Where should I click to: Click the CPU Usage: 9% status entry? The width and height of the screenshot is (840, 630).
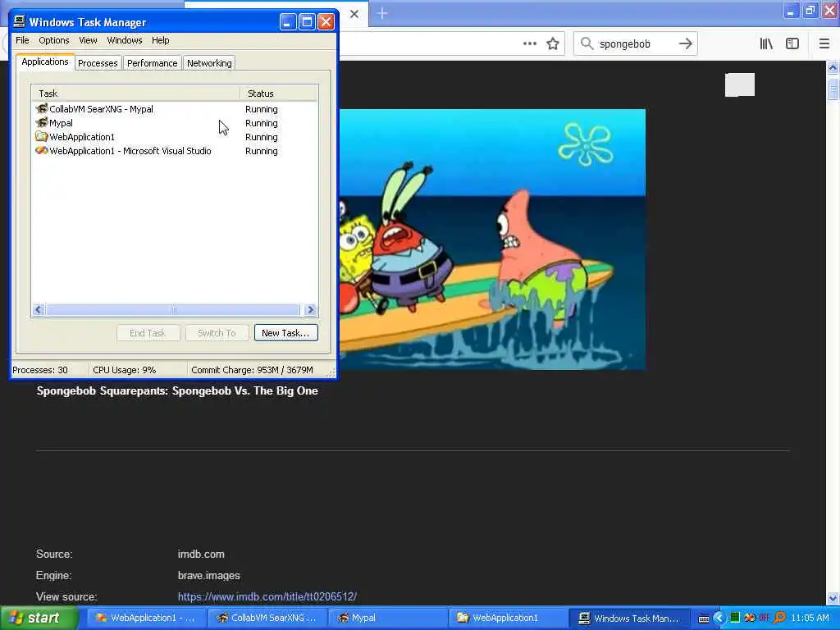click(x=125, y=370)
